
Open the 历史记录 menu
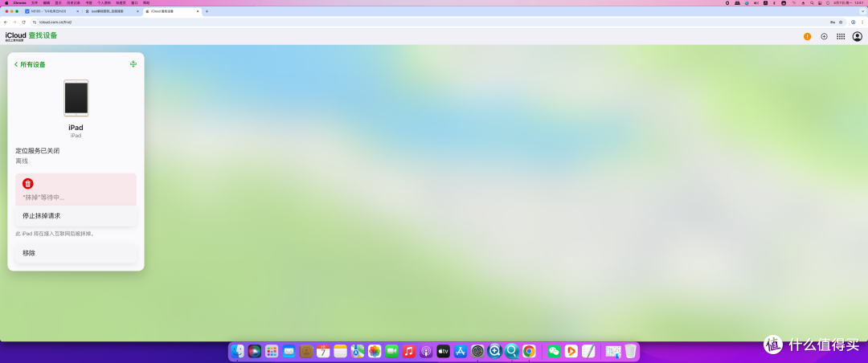pyautogui.click(x=74, y=2)
